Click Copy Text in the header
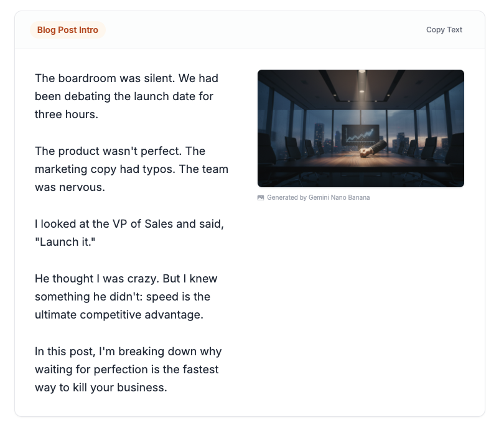The image size is (504, 438). tap(444, 29)
